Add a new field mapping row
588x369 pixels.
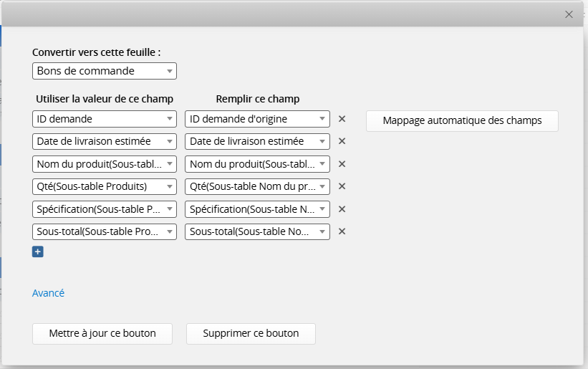tap(37, 251)
